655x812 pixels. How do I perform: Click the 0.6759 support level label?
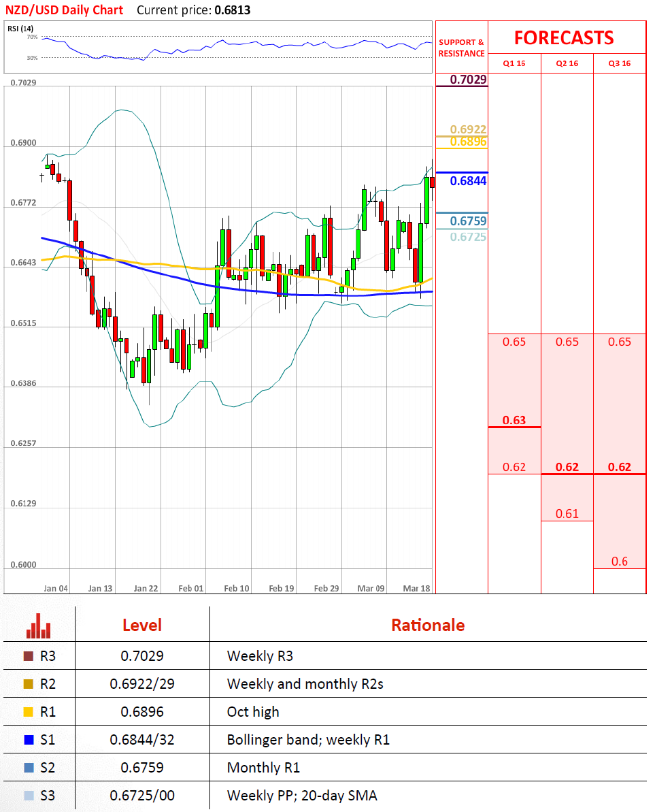click(x=468, y=221)
